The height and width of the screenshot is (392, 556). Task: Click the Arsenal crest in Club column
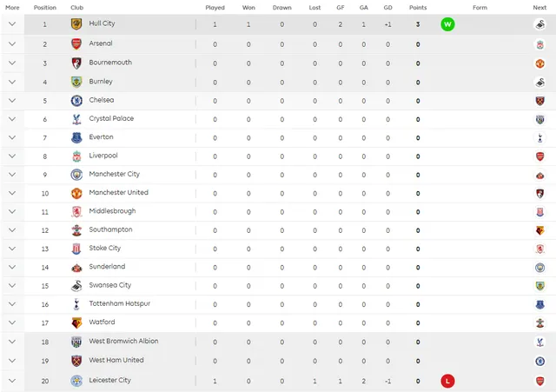click(76, 44)
